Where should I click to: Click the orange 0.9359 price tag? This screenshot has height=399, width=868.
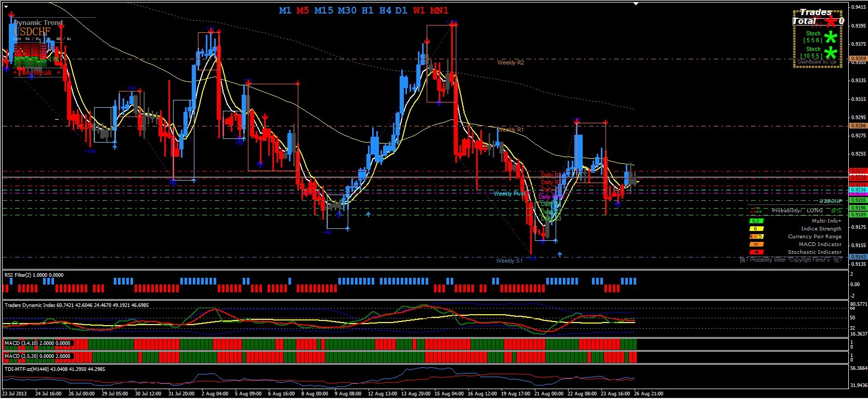coord(858,59)
